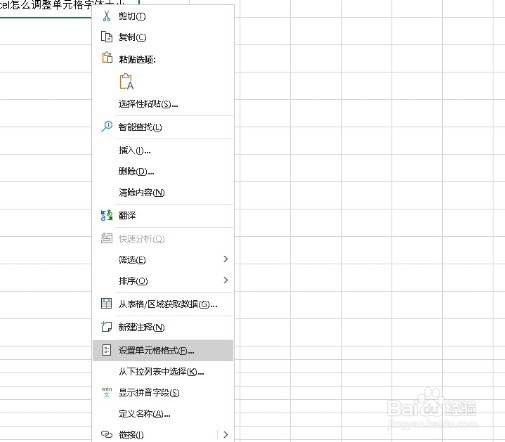Open 设置单元格格式(F)... menu entry
The image size is (505, 442).
pyautogui.click(x=163, y=350)
